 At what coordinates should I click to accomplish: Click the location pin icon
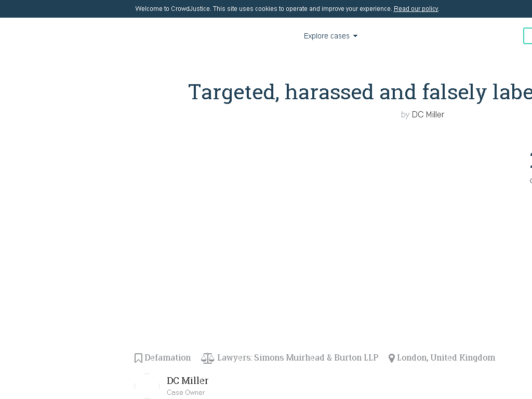click(x=392, y=358)
